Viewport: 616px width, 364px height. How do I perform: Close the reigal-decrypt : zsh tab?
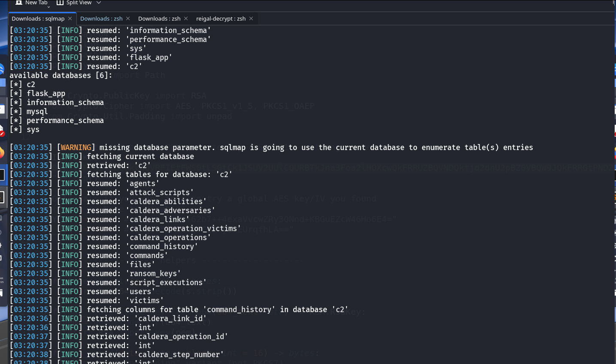[x=251, y=18]
